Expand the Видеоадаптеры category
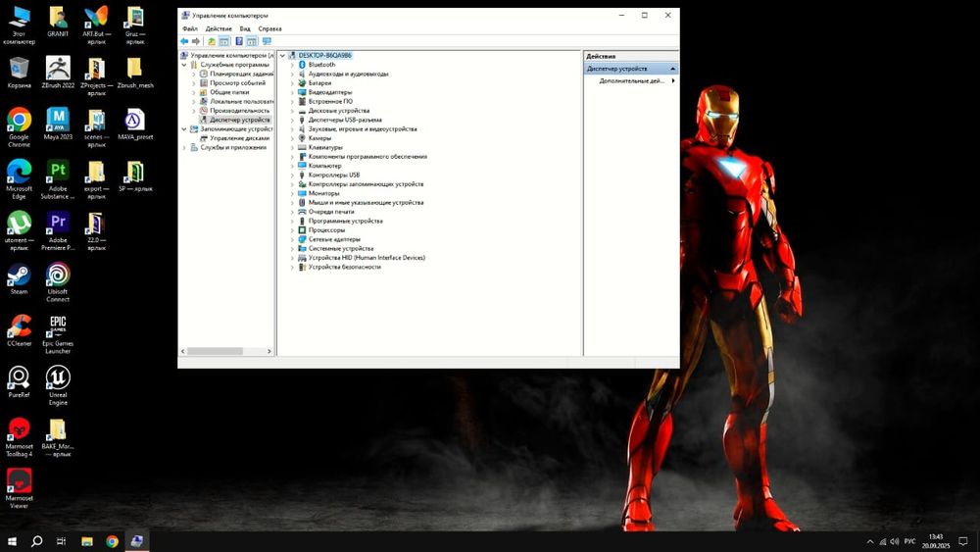Screen dimensions: 980x552 pos(292,92)
